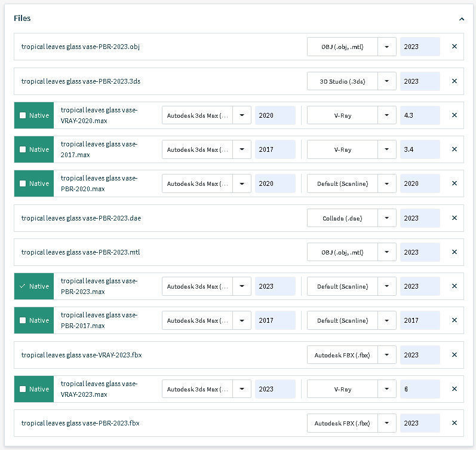
Task: Uncheck Native for PBR-2023.max
Action: (23, 286)
